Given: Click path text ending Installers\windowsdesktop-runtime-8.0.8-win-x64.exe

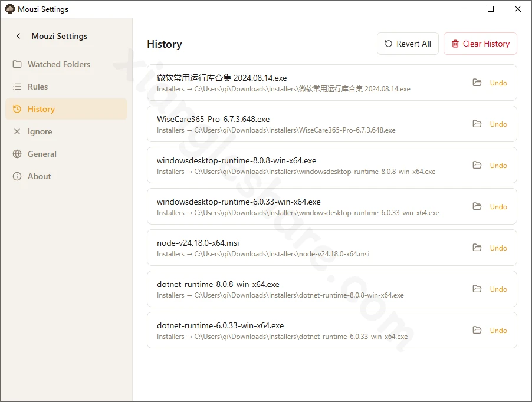Looking at the screenshot, I should [296, 172].
